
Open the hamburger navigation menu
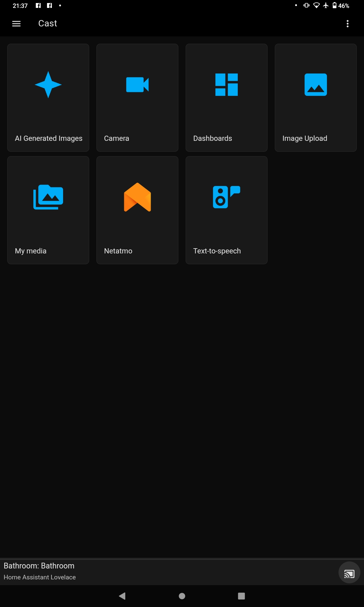[x=16, y=24]
